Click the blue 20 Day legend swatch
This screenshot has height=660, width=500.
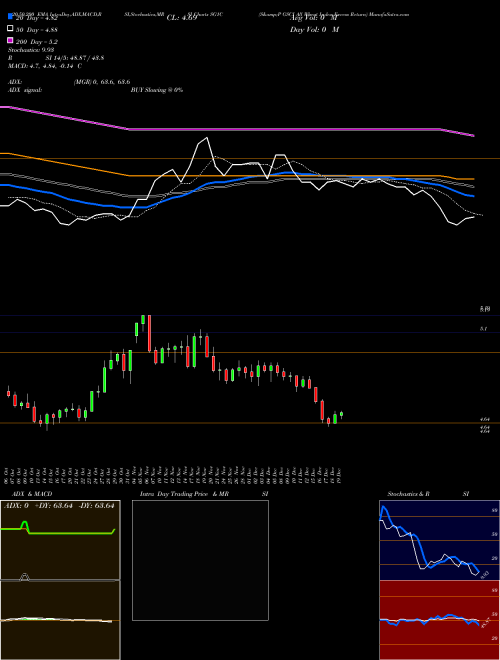10,17
